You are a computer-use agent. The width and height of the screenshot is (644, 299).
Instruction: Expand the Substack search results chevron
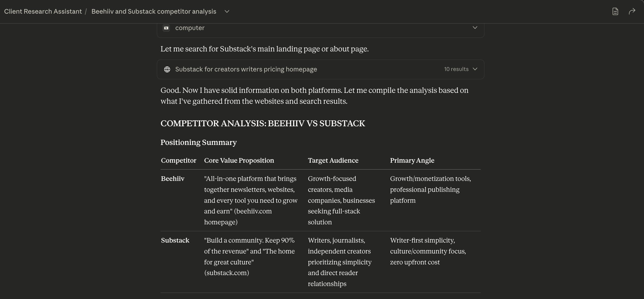coord(475,69)
